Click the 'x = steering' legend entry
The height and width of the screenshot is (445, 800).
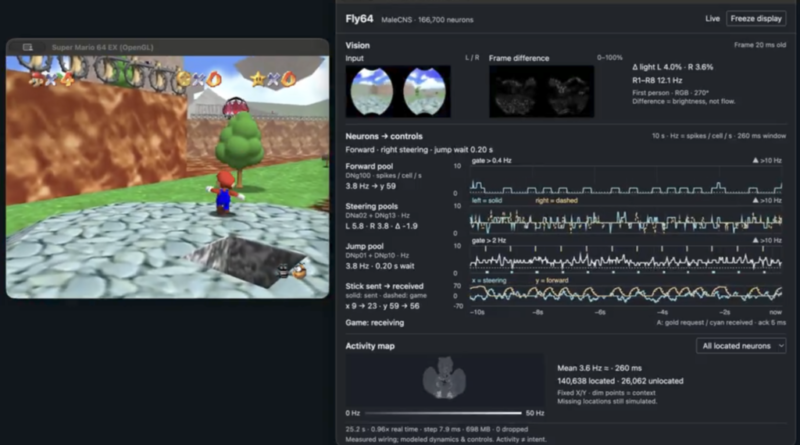coord(489,280)
